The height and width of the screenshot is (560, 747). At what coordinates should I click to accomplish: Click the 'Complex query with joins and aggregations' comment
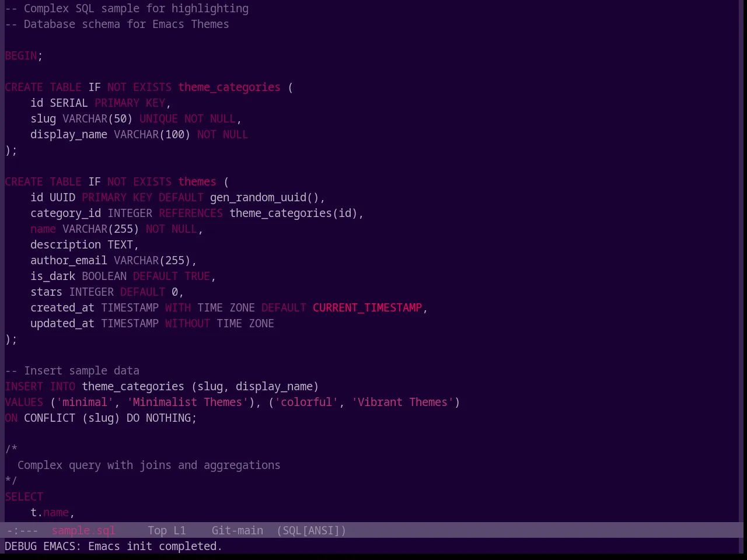(x=149, y=466)
